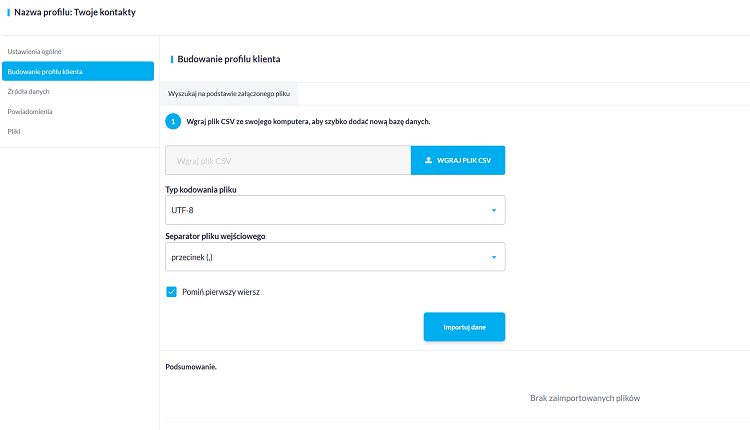The height and width of the screenshot is (430, 750).
Task: Click the Pomiń pierwszy wiersz label text
Action: click(221, 292)
